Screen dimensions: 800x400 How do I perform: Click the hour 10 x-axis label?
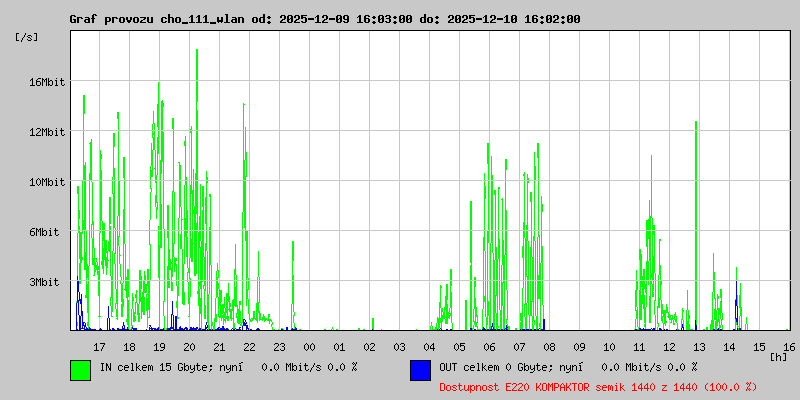[x=610, y=347]
